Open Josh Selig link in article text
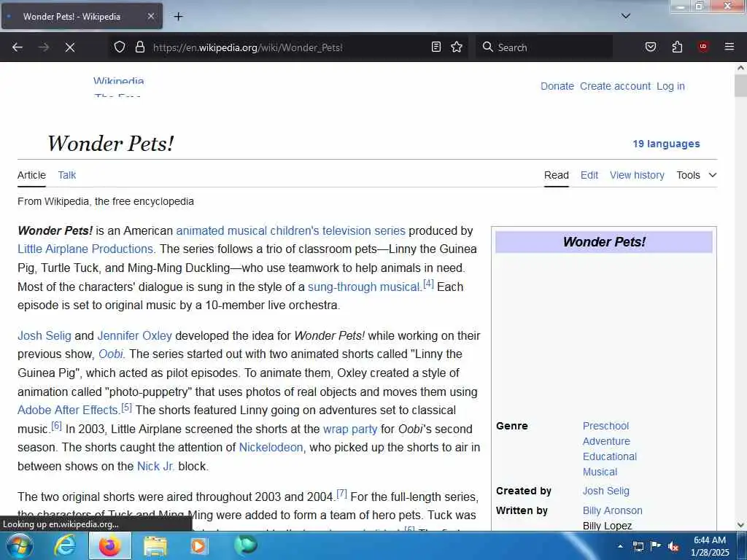747x560 pixels. point(44,335)
